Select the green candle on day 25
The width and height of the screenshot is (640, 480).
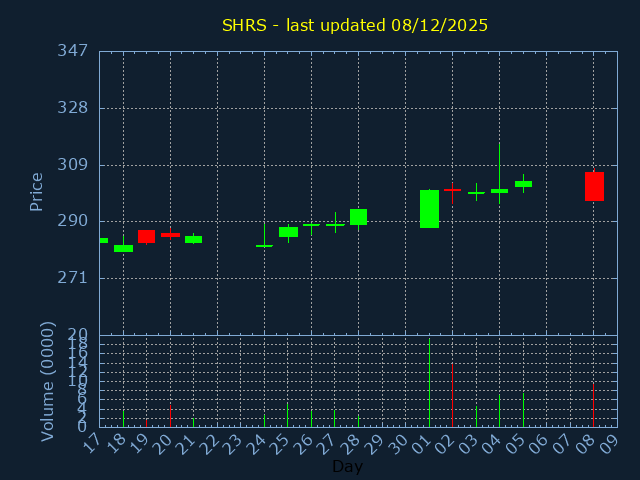[x=288, y=232]
